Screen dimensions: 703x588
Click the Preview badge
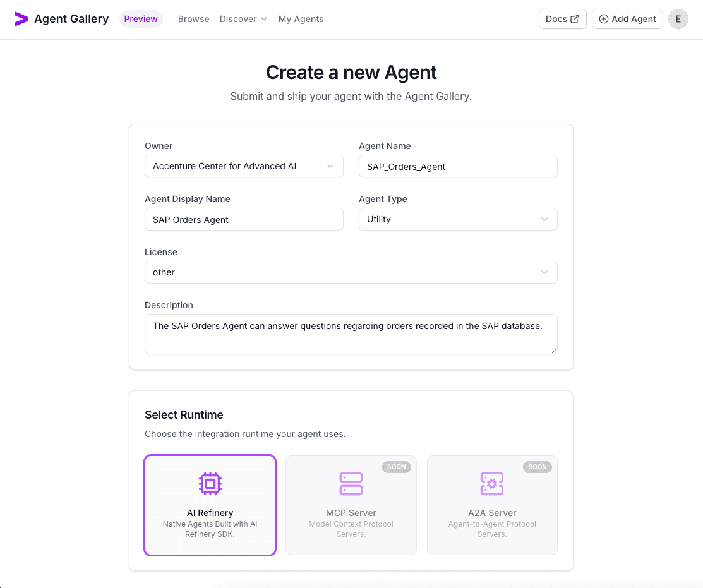141,19
